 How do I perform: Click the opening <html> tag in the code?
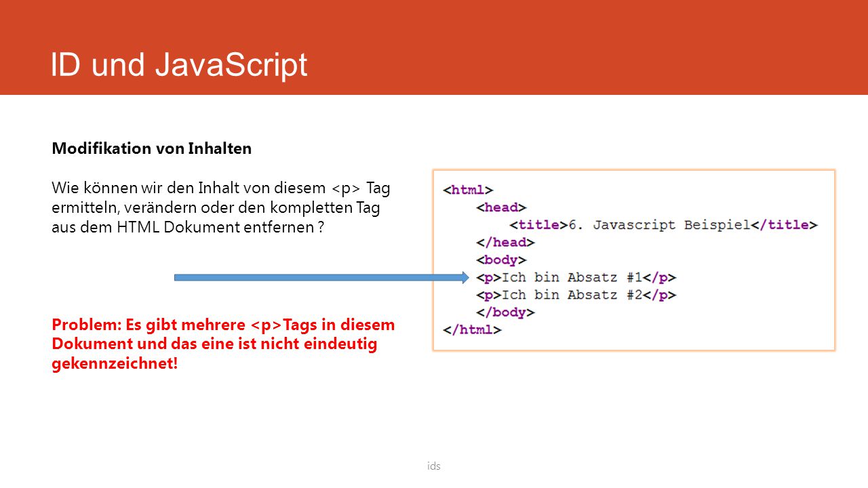point(468,190)
